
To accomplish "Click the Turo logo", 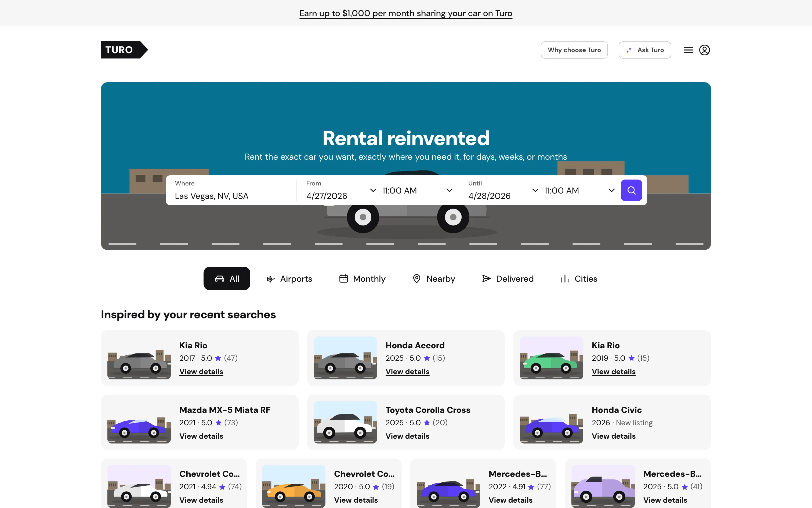I will point(124,50).
